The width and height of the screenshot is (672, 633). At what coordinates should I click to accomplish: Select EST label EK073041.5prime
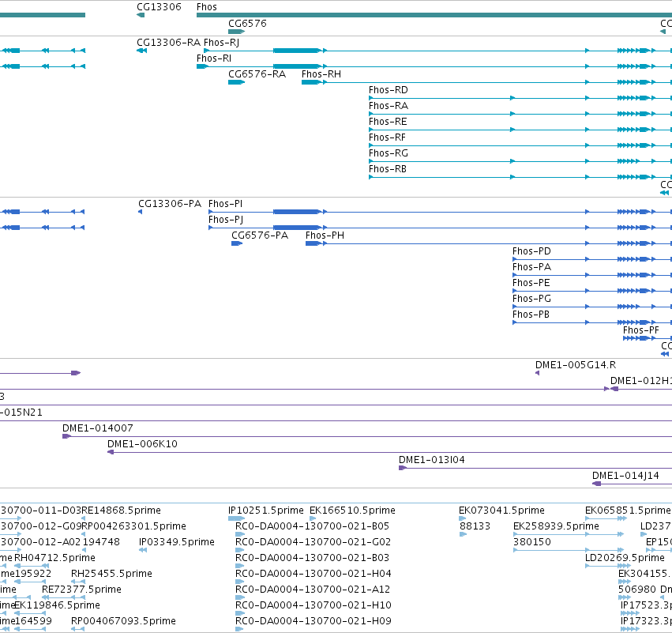click(x=502, y=511)
